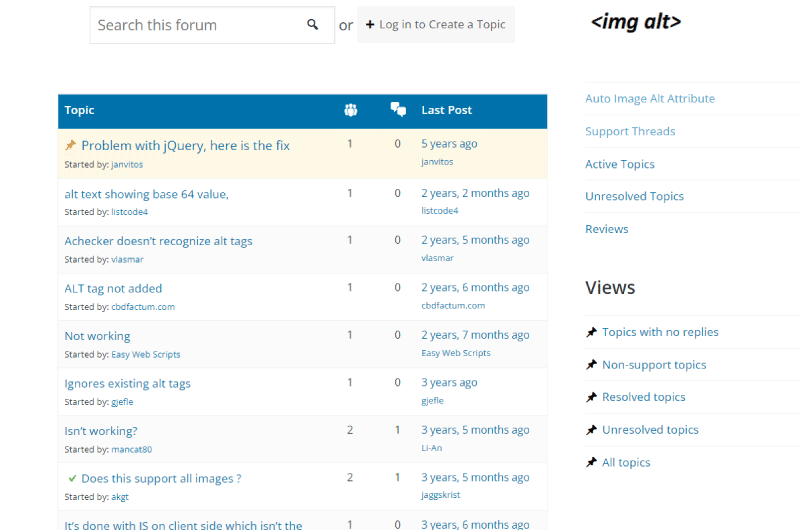Click '2 years, 5 months ago' last post

coord(476,240)
